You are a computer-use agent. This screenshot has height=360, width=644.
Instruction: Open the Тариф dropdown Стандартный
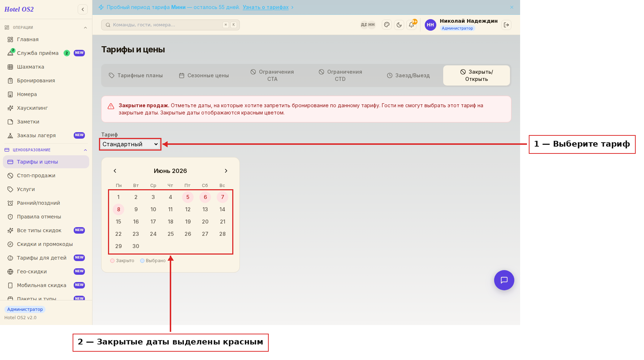(x=130, y=144)
